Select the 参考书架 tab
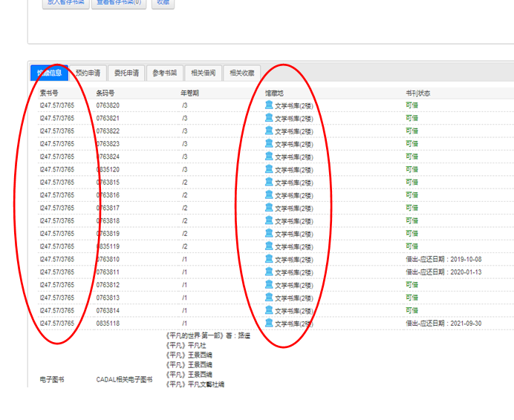The image size is (514, 420). coord(165,73)
